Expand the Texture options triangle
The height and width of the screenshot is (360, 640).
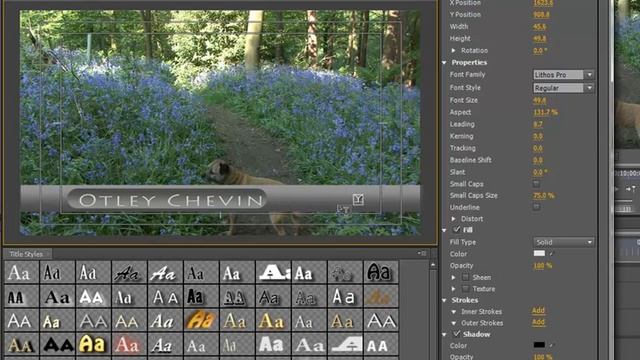click(453, 289)
